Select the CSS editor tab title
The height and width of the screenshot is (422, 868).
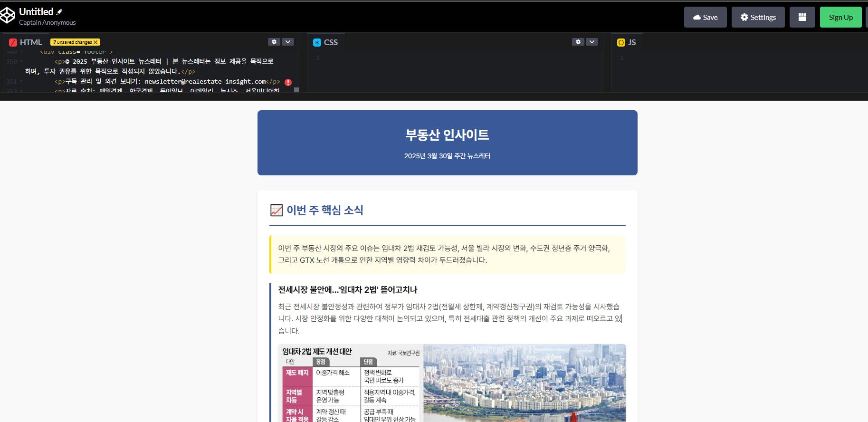(331, 42)
